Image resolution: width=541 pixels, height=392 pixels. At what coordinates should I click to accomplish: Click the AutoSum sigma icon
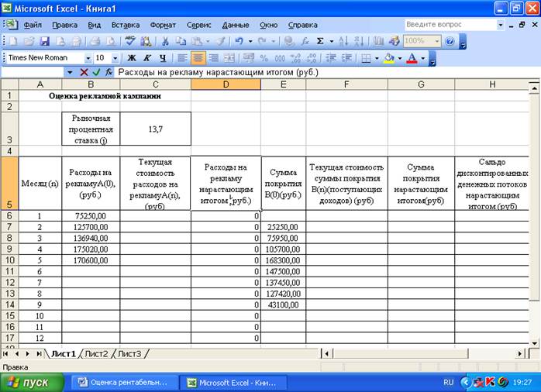[x=320, y=41]
